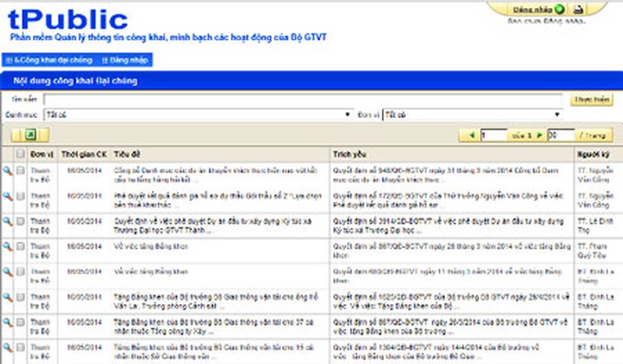Click magnifier icon on the last visible row
This screenshot has height=364, width=623.
pyautogui.click(x=7, y=347)
